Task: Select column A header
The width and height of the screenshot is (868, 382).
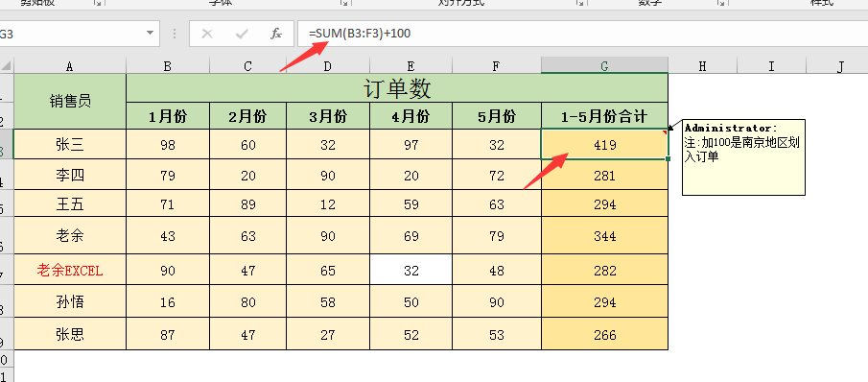Action: tap(70, 66)
